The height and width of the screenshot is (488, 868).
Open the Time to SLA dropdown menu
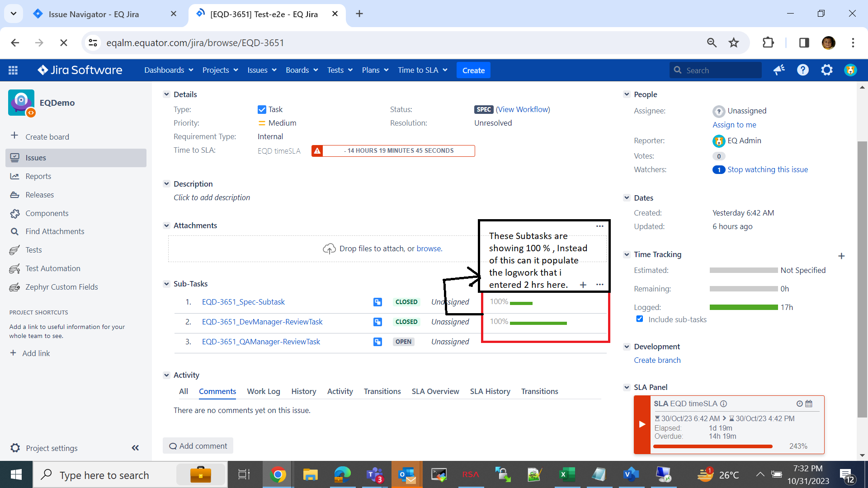[422, 70]
